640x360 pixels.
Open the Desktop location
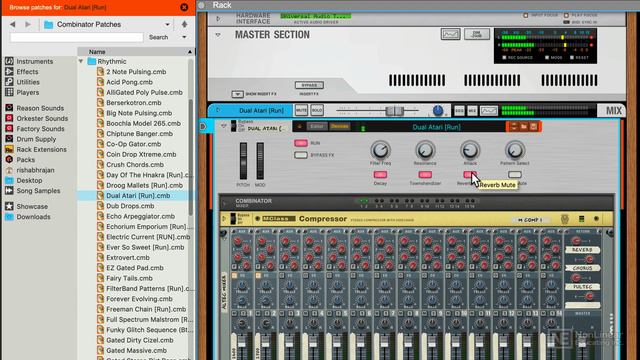point(24,180)
